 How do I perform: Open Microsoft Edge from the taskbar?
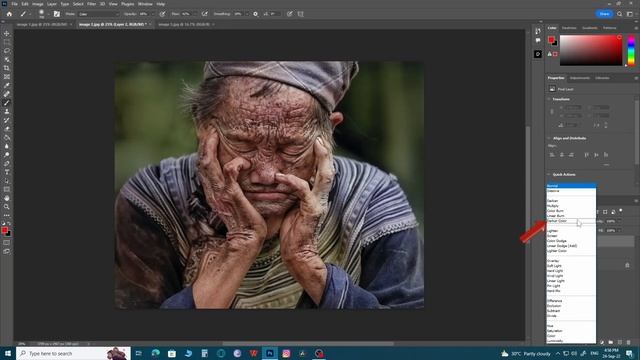tap(156, 353)
